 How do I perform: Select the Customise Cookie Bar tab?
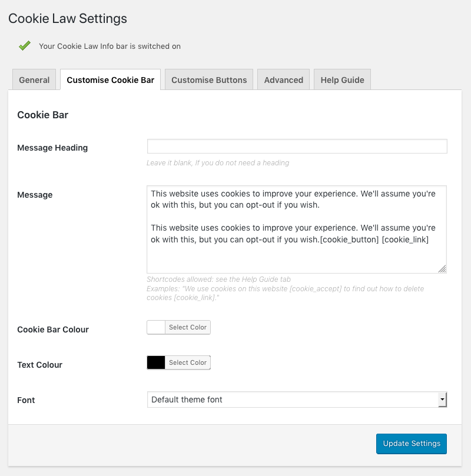tap(110, 80)
